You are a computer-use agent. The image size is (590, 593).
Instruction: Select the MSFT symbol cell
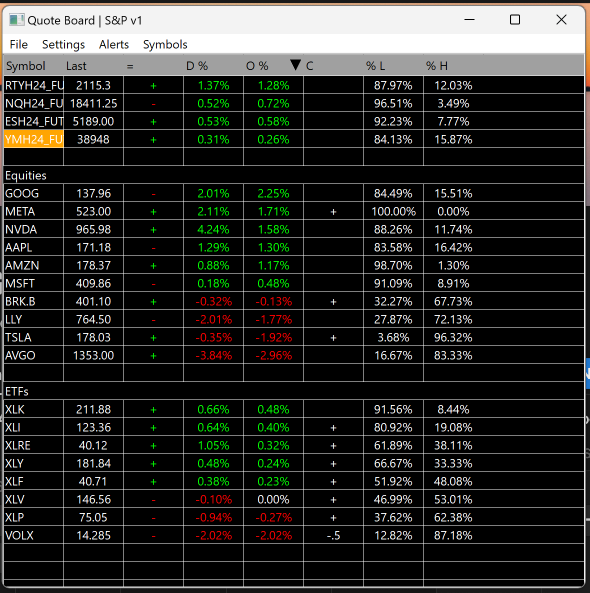pyautogui.click(x=34, y=283)
